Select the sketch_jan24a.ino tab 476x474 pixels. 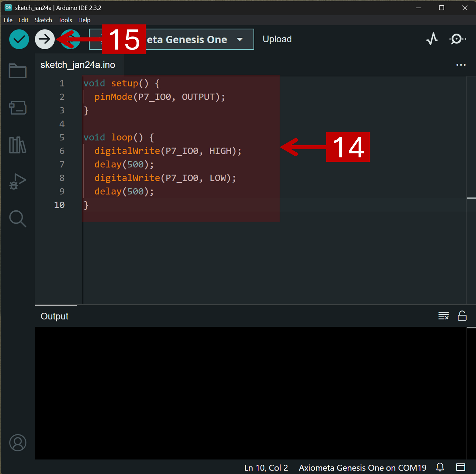(x=78, y=65)
